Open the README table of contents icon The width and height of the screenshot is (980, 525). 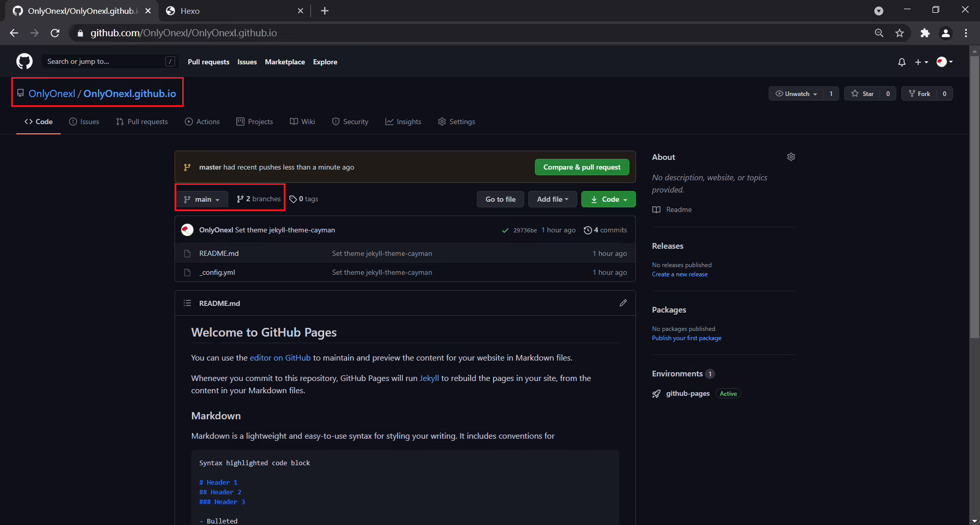click(187, 303)
